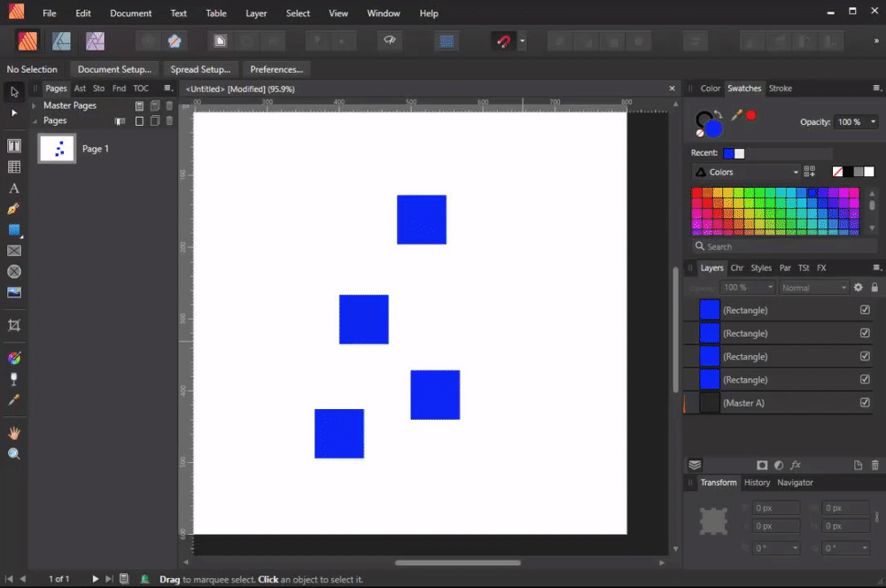Select the Crop tool

tap(14, 325)
